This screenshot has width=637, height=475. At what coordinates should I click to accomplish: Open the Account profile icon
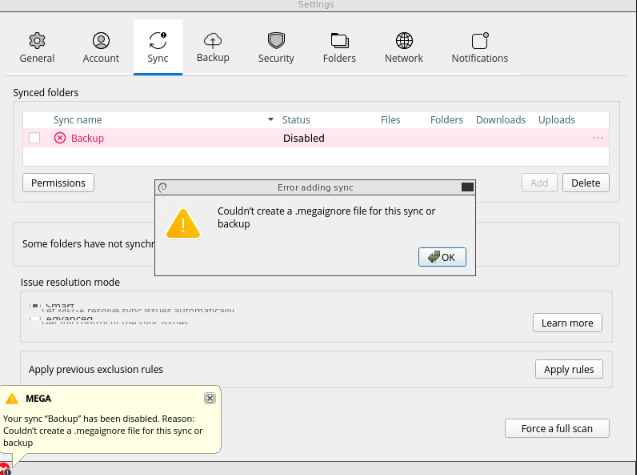101,41
